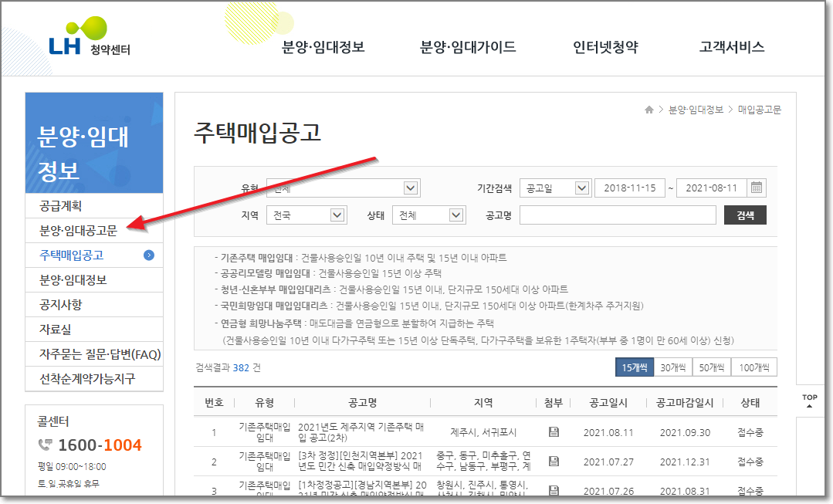
Task: Click inside the 공고명 input field
Action: pos(618,215)
